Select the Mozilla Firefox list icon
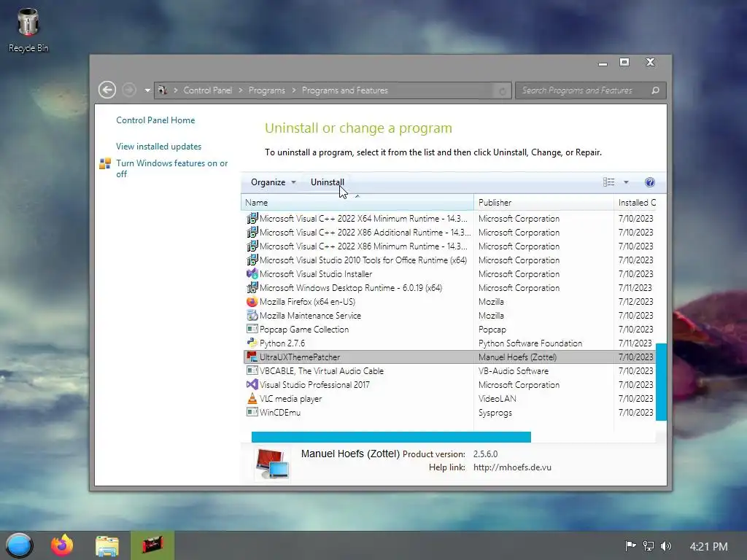Viewport: 747px width, 560px height. pos(252,301)
